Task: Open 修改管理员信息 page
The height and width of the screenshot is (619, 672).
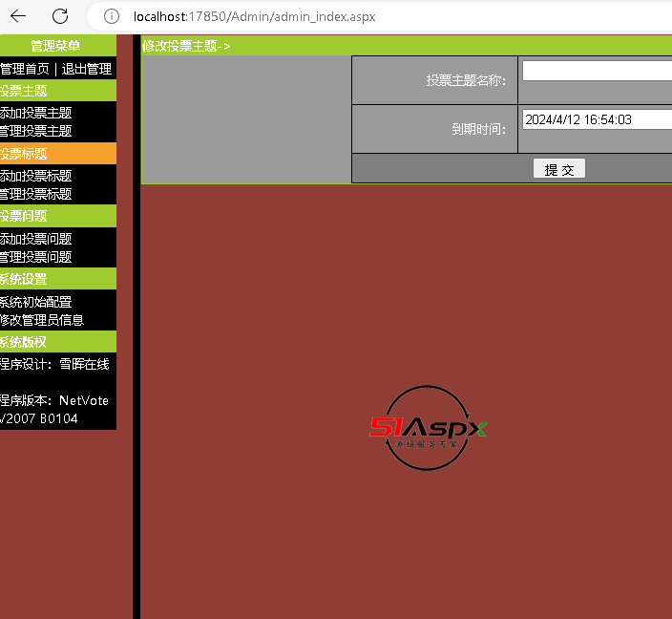Action: point(42,320)
